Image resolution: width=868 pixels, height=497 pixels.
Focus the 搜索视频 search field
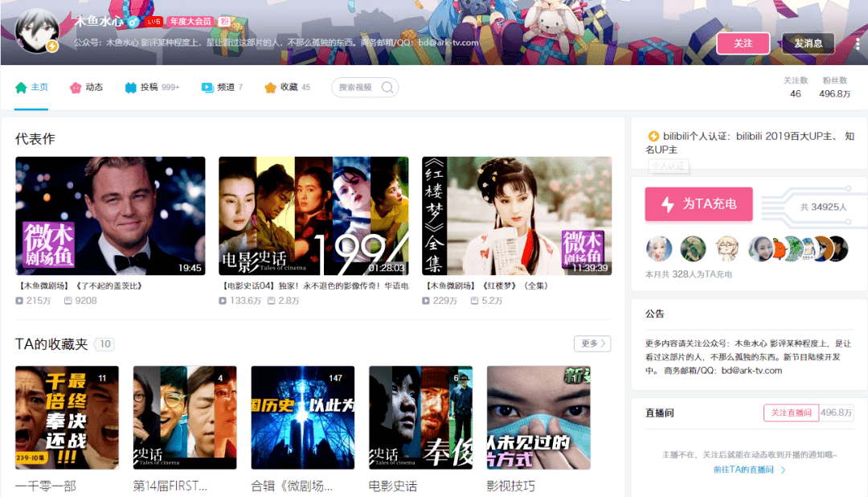tap(365, 88)
